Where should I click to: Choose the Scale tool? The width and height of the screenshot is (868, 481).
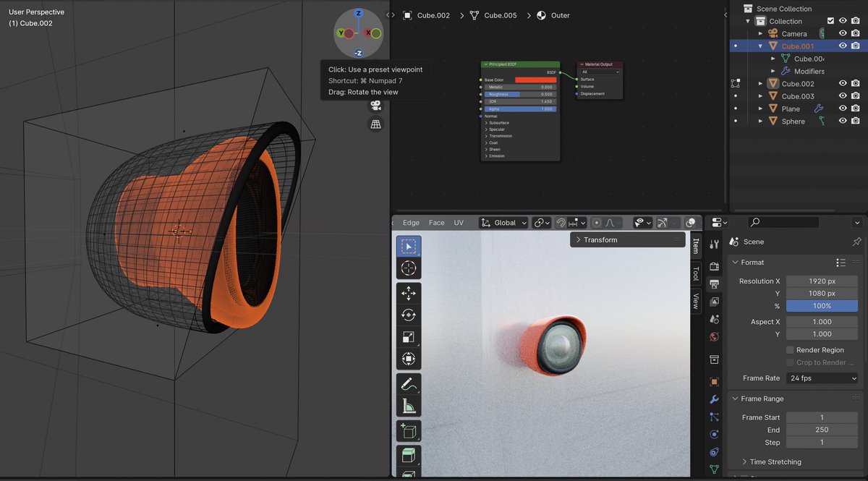click(x=409, y=337)
